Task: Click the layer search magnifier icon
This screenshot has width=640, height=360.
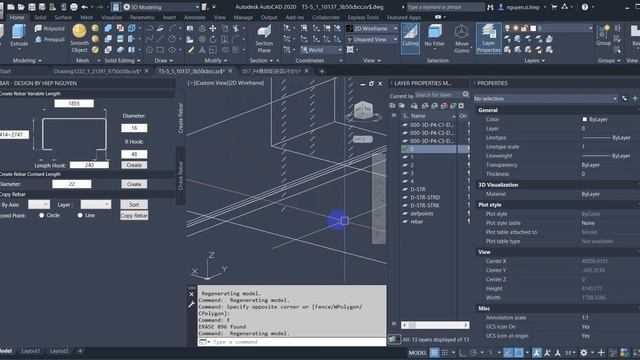Action: 465,95
